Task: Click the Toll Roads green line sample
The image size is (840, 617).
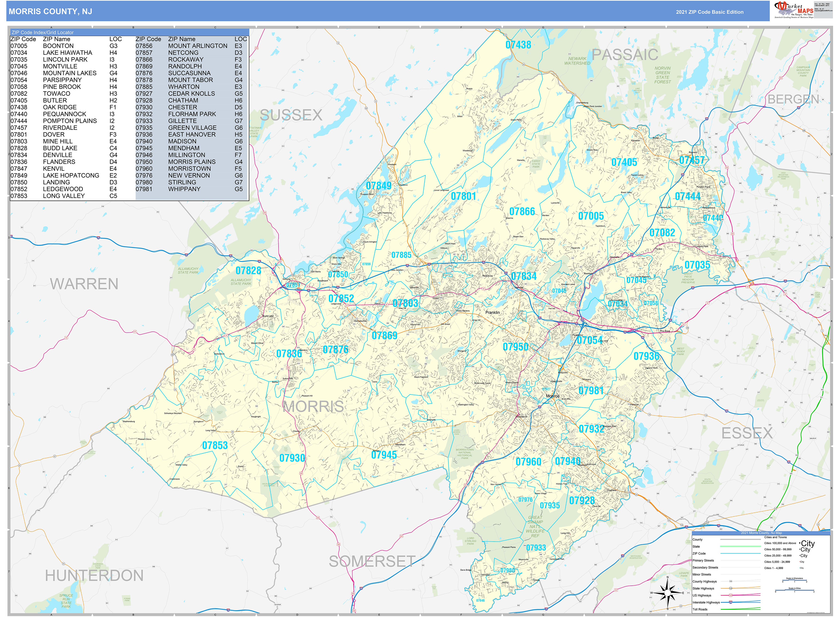Action: click(x=740, y=609)
